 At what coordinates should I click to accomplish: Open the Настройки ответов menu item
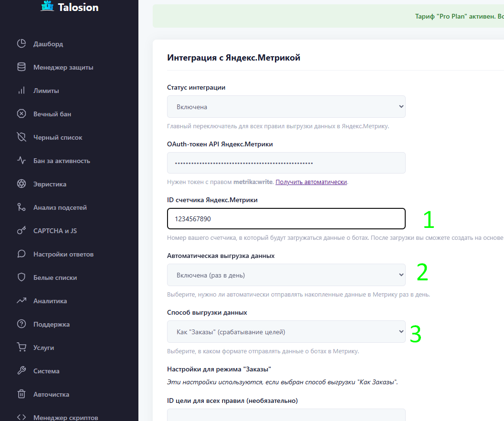click(x=63, y=254)
